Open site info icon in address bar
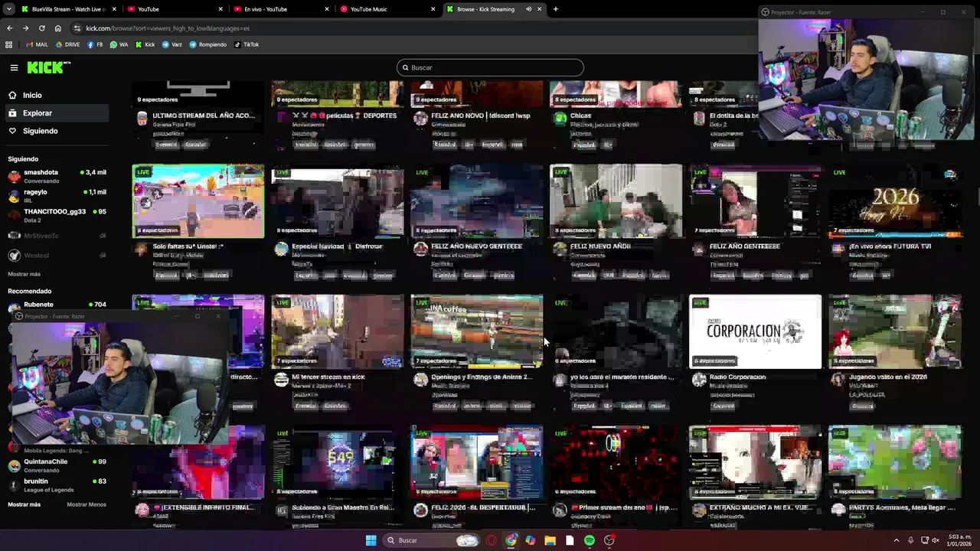This screenshot has height=551, width=980. click(77, 28)
